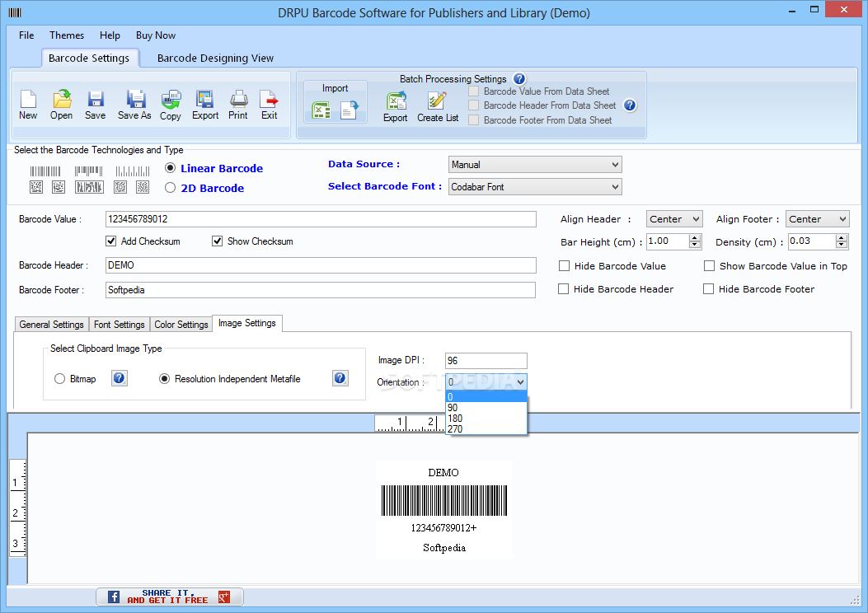The image size is (868, 613).
Task: Click the Save toolbar icon
Action: point(96,105)
